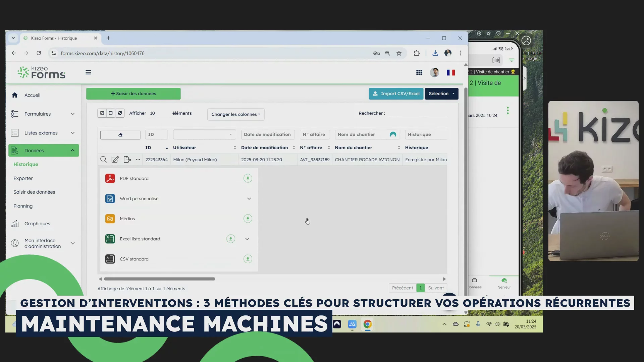Open new browser tab
Screen dimensions: 644x362
(108, 38)
